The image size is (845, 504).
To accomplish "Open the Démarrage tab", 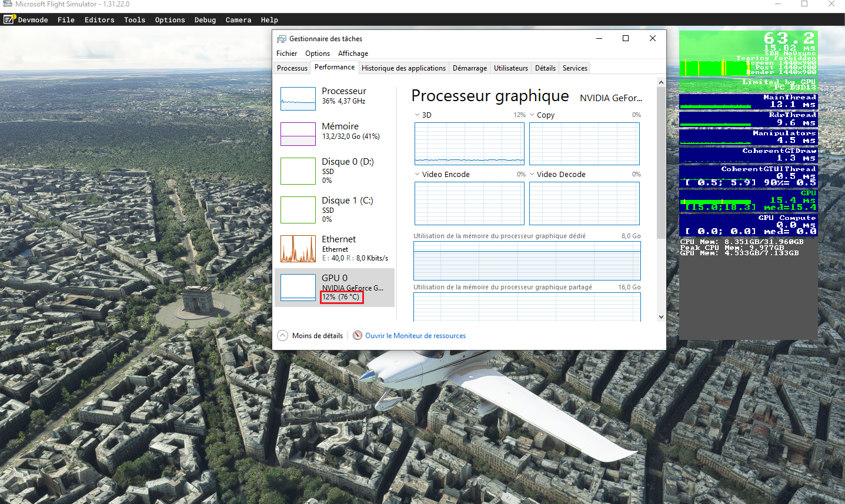I will point(470,68).
